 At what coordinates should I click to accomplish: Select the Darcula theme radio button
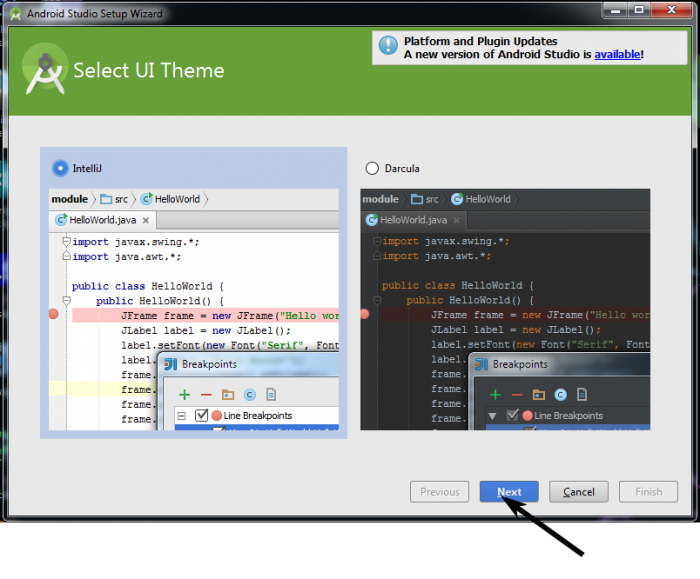[x=373, y=168]
